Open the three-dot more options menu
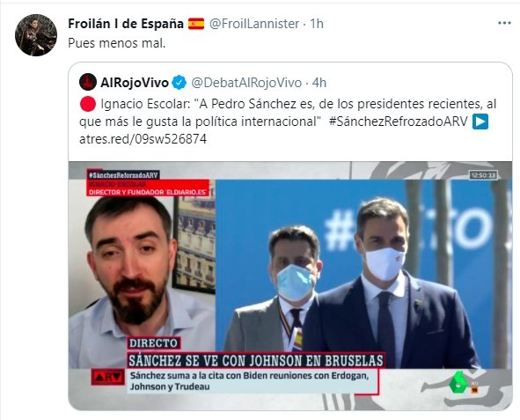Viewport: 520px width, 420px height. (504, 23)
